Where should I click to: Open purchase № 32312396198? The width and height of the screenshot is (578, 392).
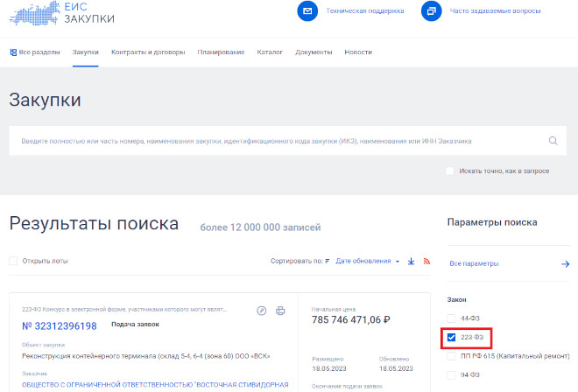coord(60,326)
